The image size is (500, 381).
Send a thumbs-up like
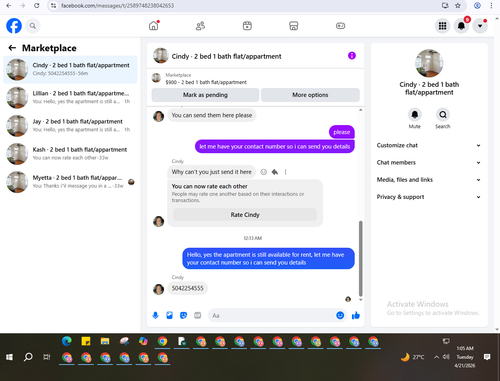click(356, 315)
